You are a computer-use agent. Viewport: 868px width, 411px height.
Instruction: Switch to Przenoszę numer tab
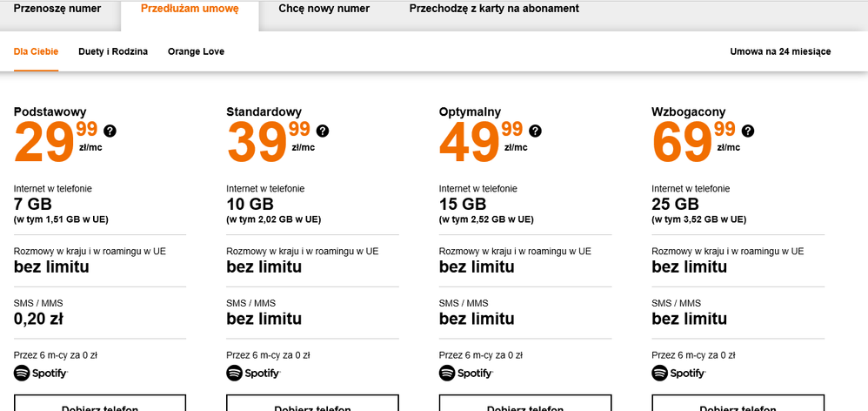(x=57, y=10)
